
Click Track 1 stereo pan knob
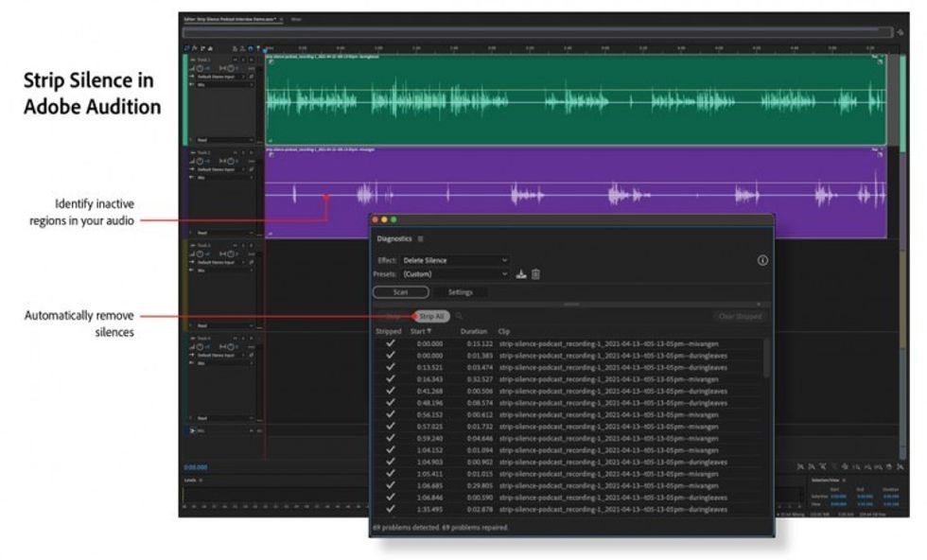231,69
